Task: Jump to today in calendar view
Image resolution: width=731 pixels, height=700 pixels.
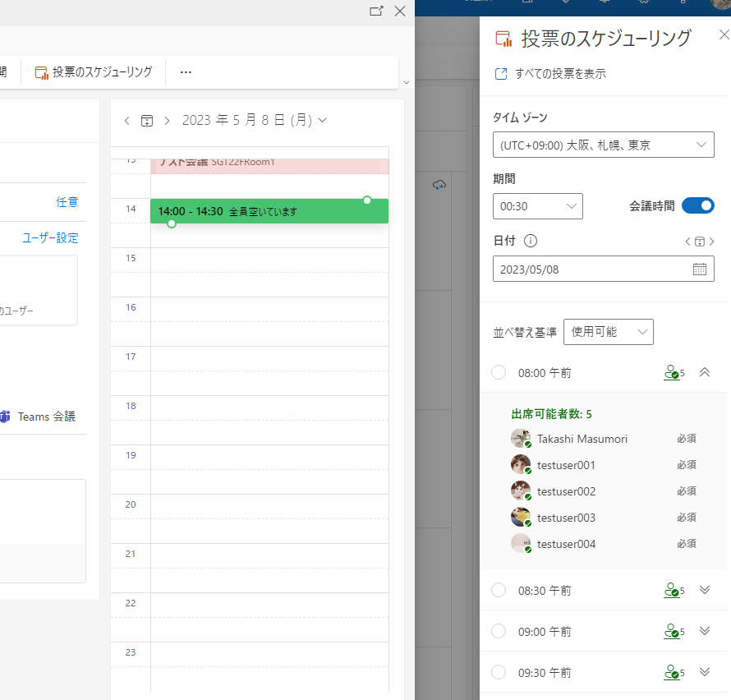Action: point(147,121)
